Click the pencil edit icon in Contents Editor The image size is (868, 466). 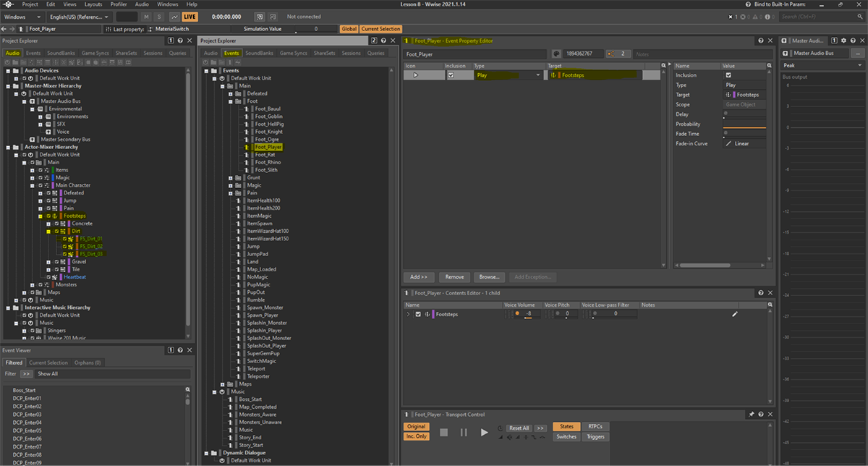pos(735,314)
